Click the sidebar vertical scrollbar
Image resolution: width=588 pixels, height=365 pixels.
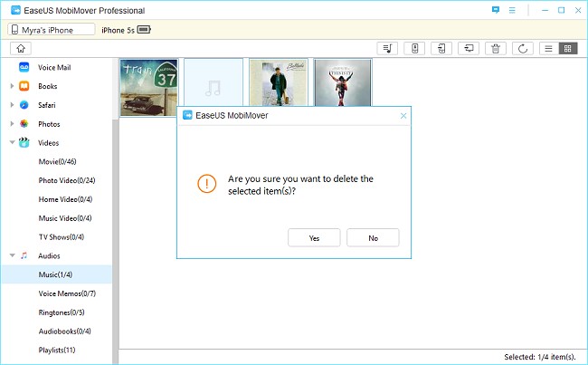pyautogui.click(x=116, y=240)
